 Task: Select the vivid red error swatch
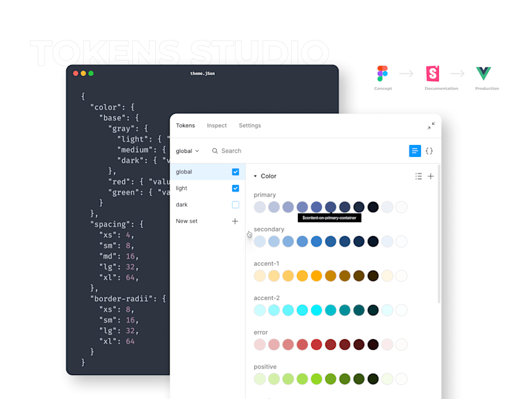pos(317,344)
